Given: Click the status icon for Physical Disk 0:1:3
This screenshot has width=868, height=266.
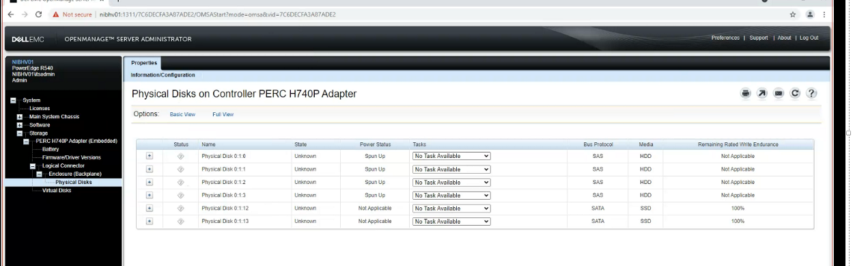Looking at the screenshot, I should coord(181,195).
